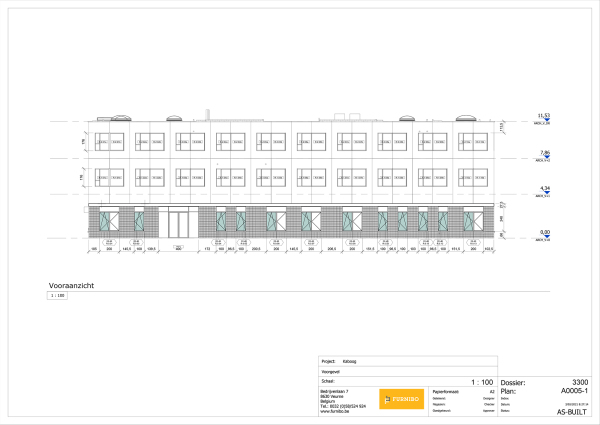Click the 0,00 ground level marker
The image size is (600, 425).
pyautogui.click(x=544, y=236)
